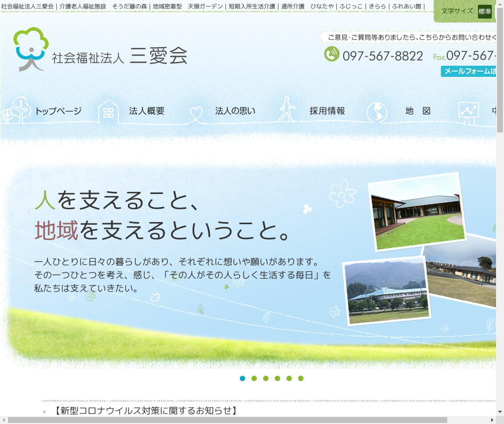
Task: Expand the 新型コロナウイルス対策 notice arrow
Action: (x=45, y=411)
